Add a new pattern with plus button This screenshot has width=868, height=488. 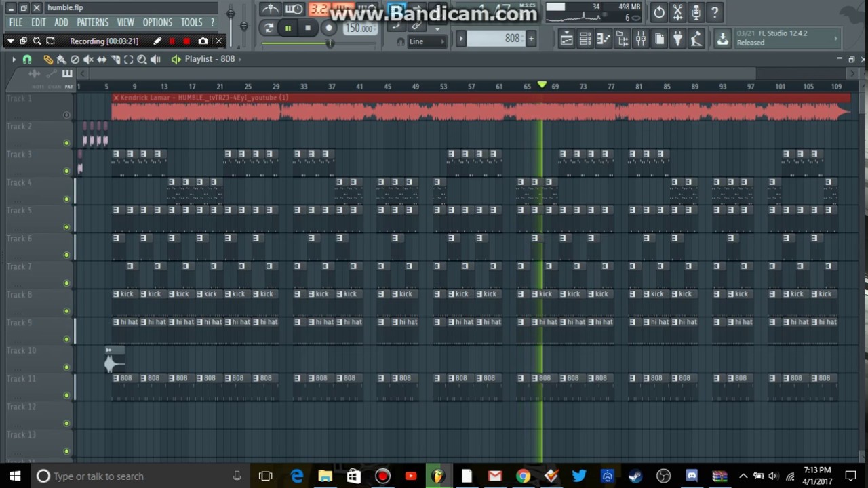click(x=531, y=39)
